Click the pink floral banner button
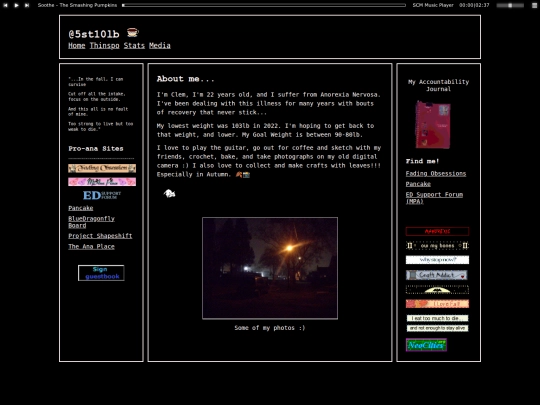This screenshot has width=540, height=405. point(102,182)
